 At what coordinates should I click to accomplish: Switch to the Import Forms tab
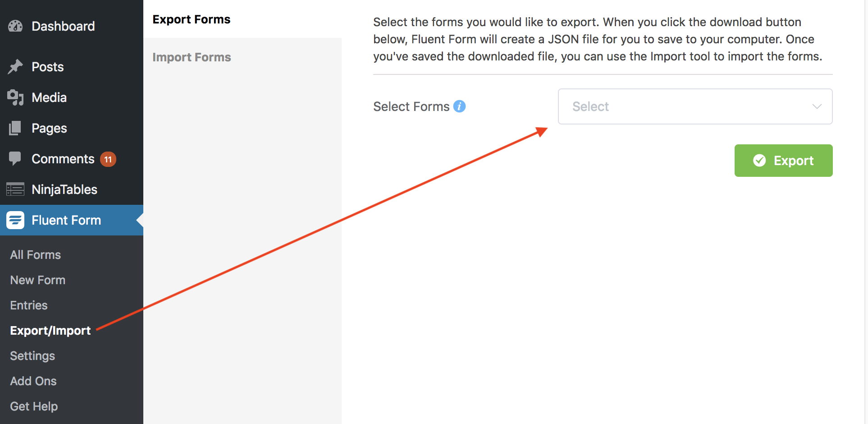[192, 57]
